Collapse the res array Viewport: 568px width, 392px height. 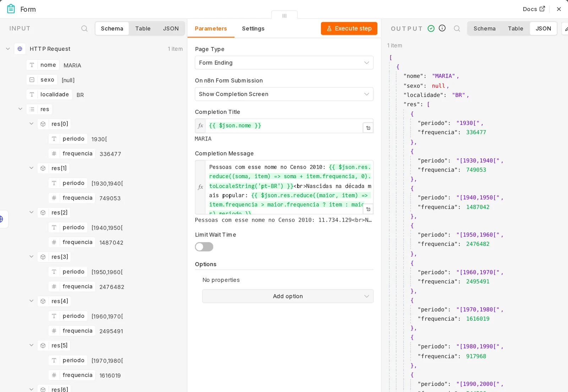tap(20, 109)
